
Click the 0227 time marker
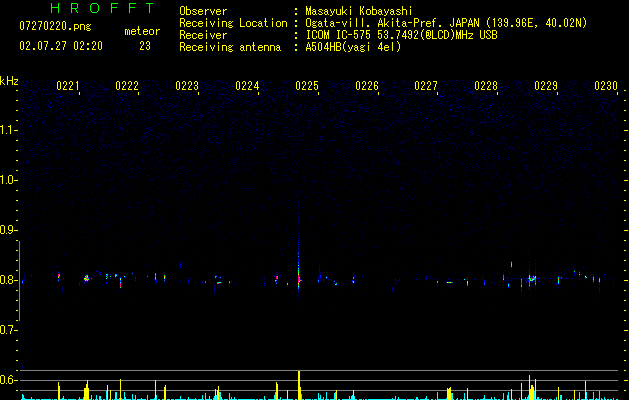click(x=426, y=86)
